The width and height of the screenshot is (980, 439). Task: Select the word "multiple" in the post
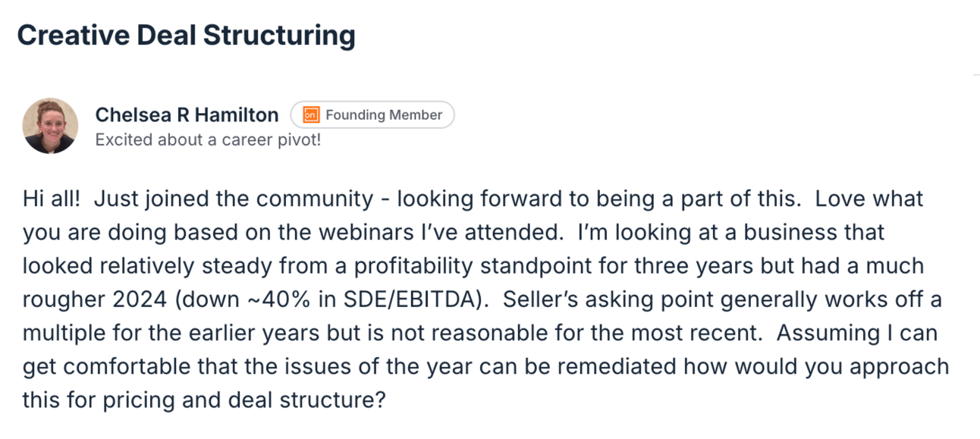pyautogui.click(x=59, y=333)
